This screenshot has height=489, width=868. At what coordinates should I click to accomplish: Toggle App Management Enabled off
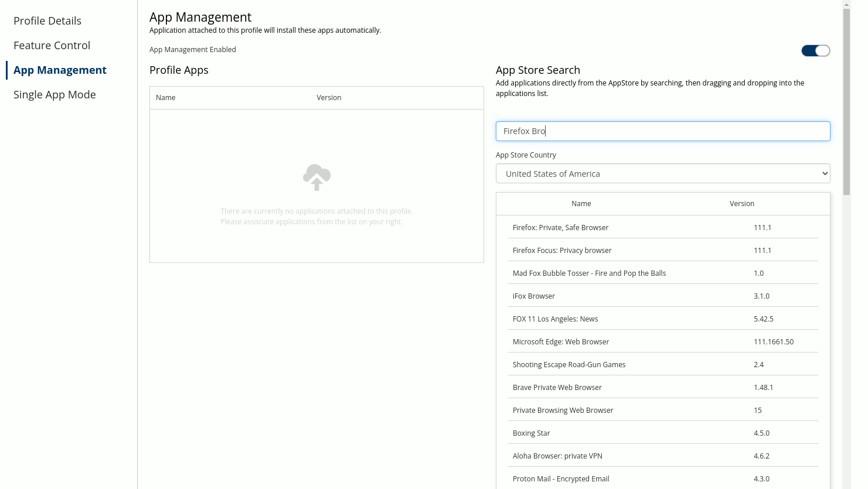click(815, 50)
